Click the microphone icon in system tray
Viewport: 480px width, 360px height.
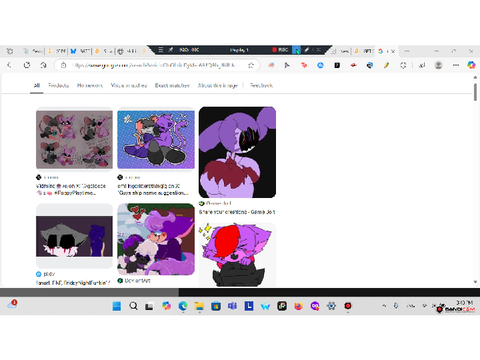tap(396, 306)
